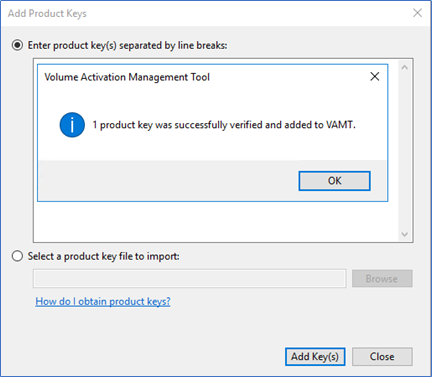This screenshot has width=432, height=377.
Task: Click the product key file path field
Action: click(190, 279)
